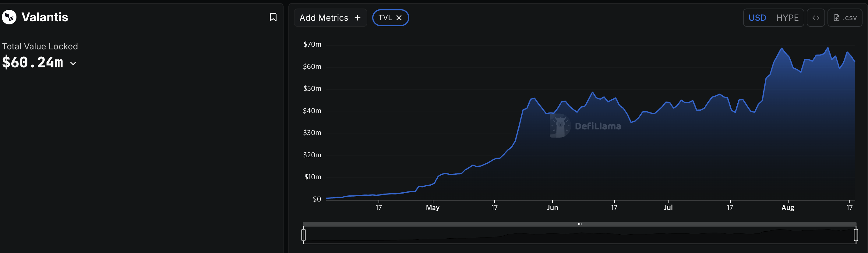The height and width of the screenshot is (253, 868).
Task: Expand the Total Value Locked breakdown chevron
Action: tap(73, 63)
